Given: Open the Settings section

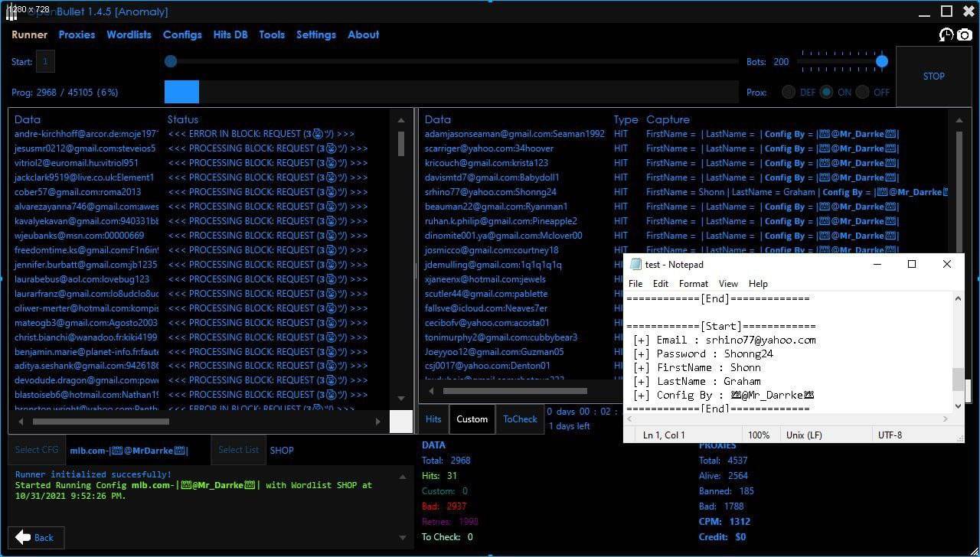Looking at the screenshot, I should pyautogui.click(x=316, y=34).
